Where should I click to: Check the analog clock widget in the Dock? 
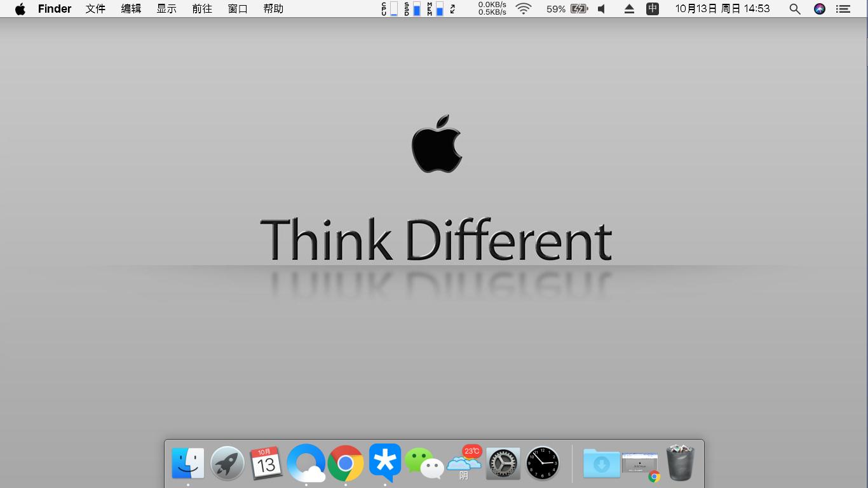pyautogui.click(x=542, y=463)
